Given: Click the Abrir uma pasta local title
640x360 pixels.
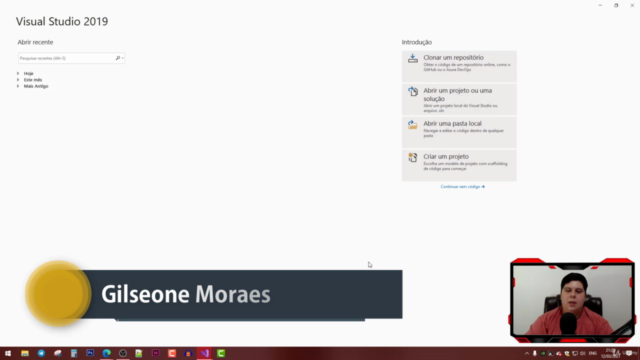Looking at the screenshot, I should tap(452, 124).
